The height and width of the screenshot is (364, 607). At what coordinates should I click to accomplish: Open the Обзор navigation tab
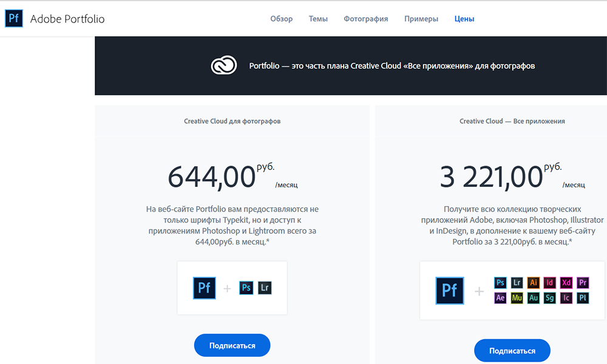[281, 19]
